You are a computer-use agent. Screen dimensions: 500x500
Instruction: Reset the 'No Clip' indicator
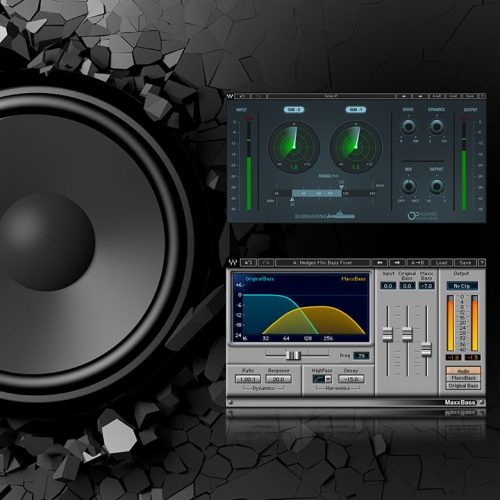coord(462,286)
